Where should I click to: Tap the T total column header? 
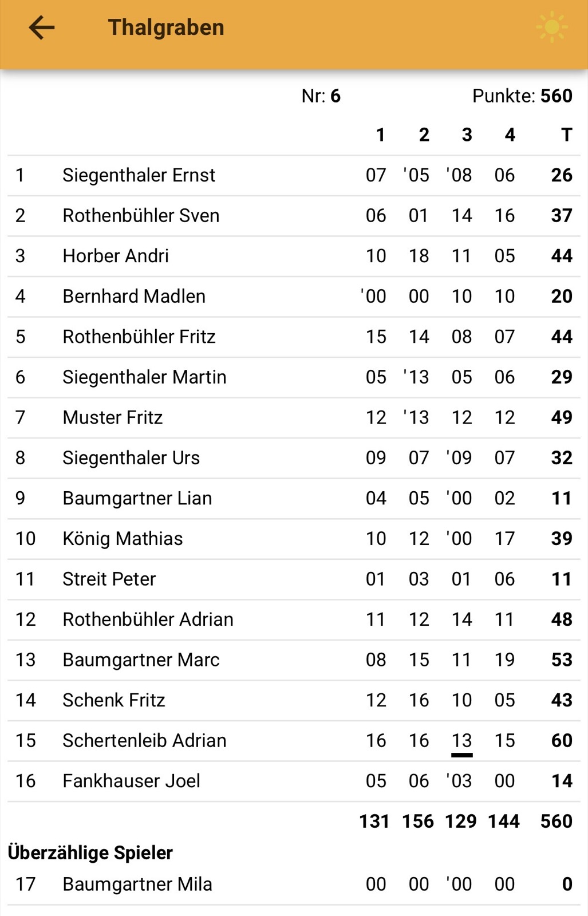pos(566,135)
